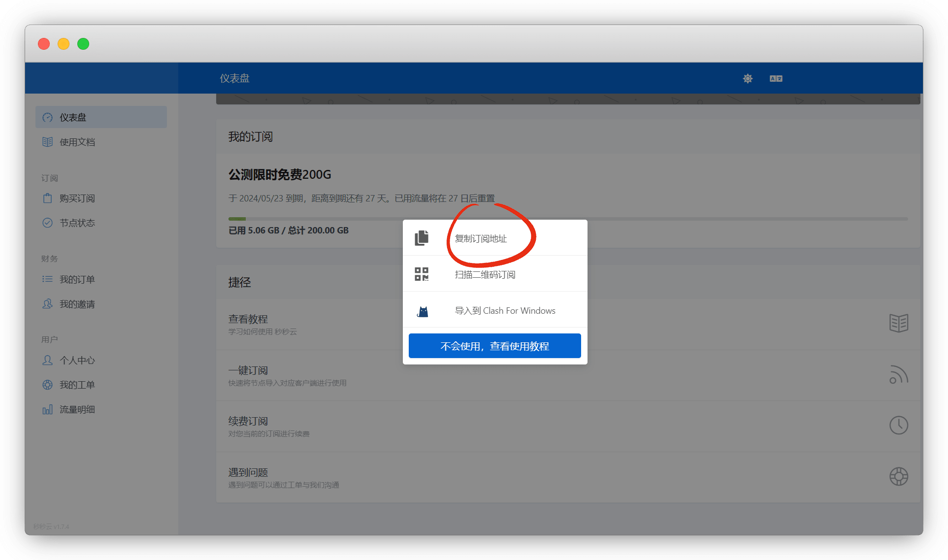Click the RSS icon beside 一键订阅
948x560 pixels.
[898, 374]
